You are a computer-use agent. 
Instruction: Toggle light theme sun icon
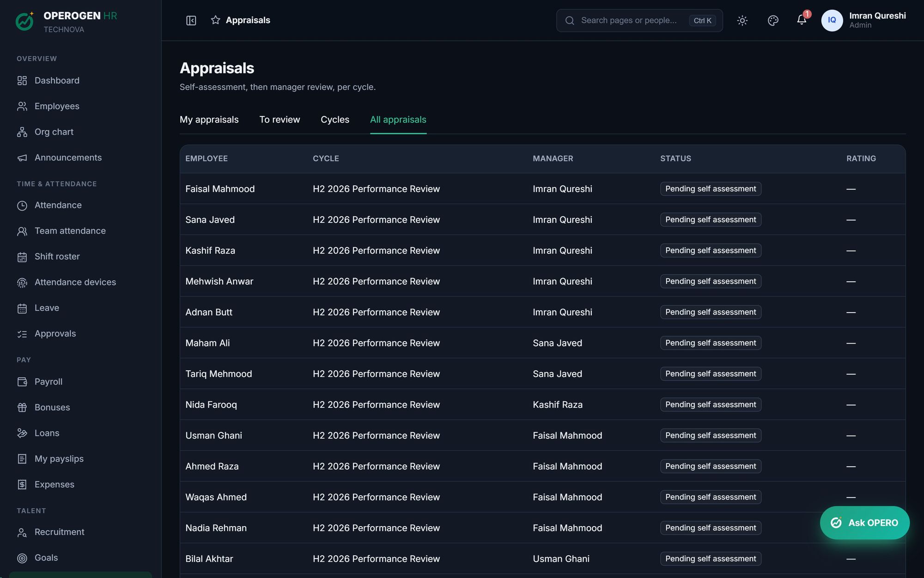(x=742, y=20)
